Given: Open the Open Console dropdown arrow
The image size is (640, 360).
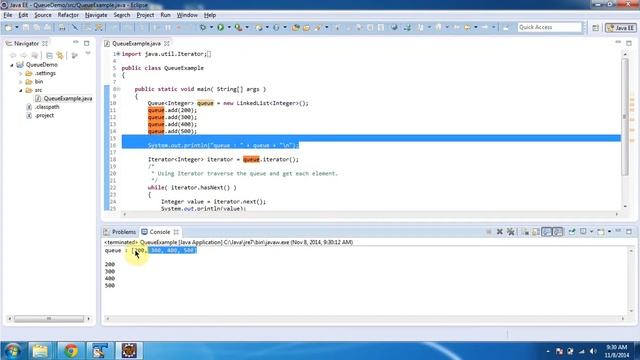Looking at the screenshot, I should point(609,231).
